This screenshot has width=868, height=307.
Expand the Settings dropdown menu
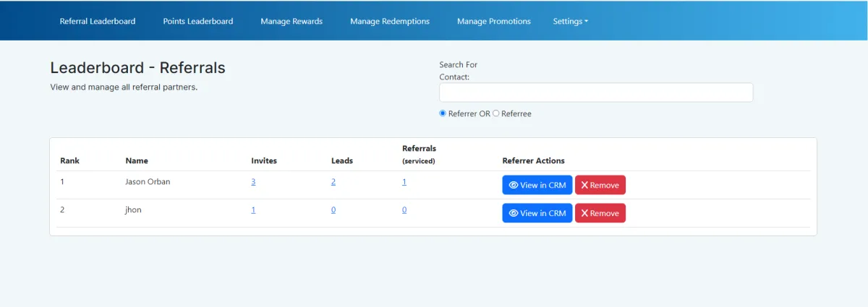pyautogui.click(x=570, y=22)
